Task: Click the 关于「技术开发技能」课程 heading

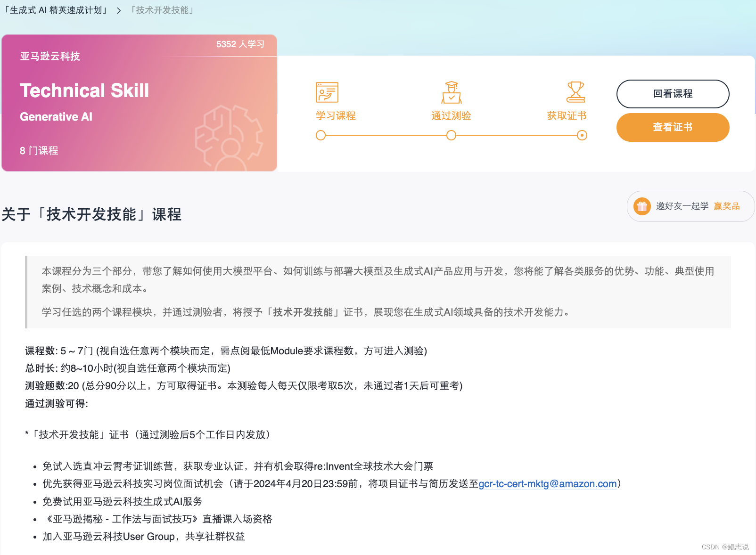Action: coord(91,214)
